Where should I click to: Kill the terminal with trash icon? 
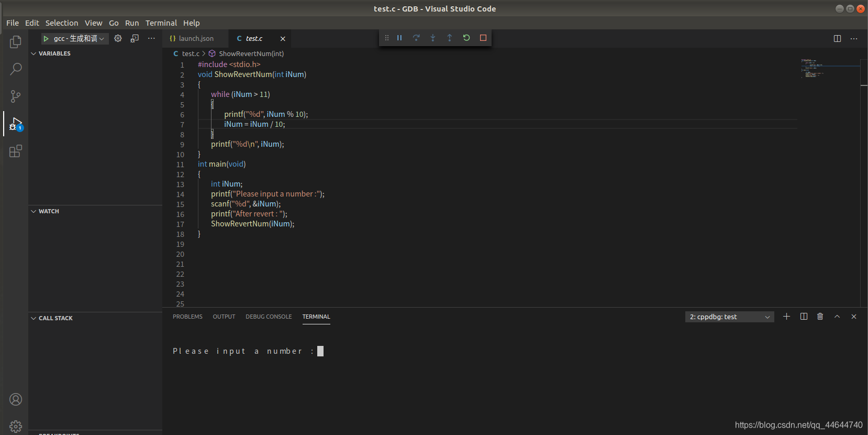click(820, 317)
